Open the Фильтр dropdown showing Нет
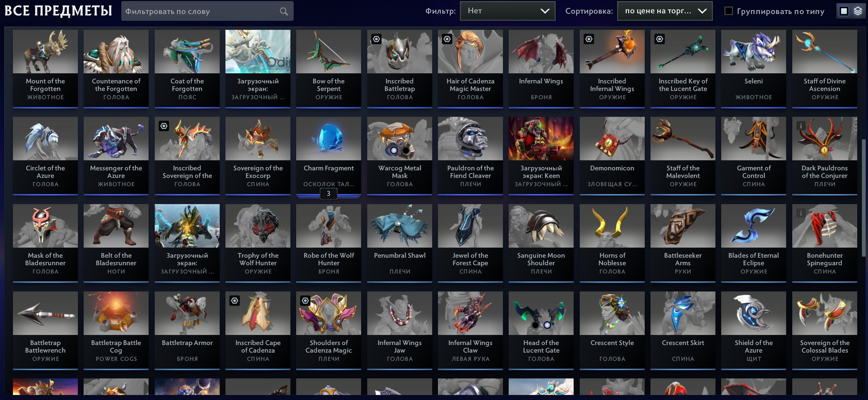This screenshot has width=868, height=400. 508,11
